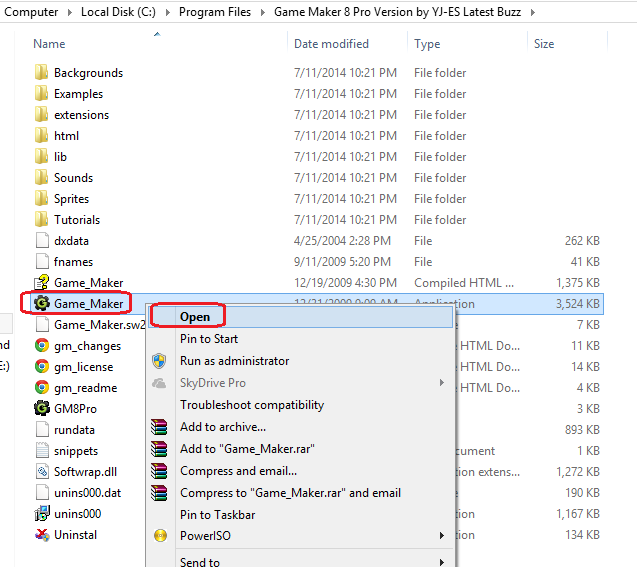This screenshot has height=567, width=637.
Task: Click the Tutorials date 7/11/2014 10:21 PM
Action: 345,220
